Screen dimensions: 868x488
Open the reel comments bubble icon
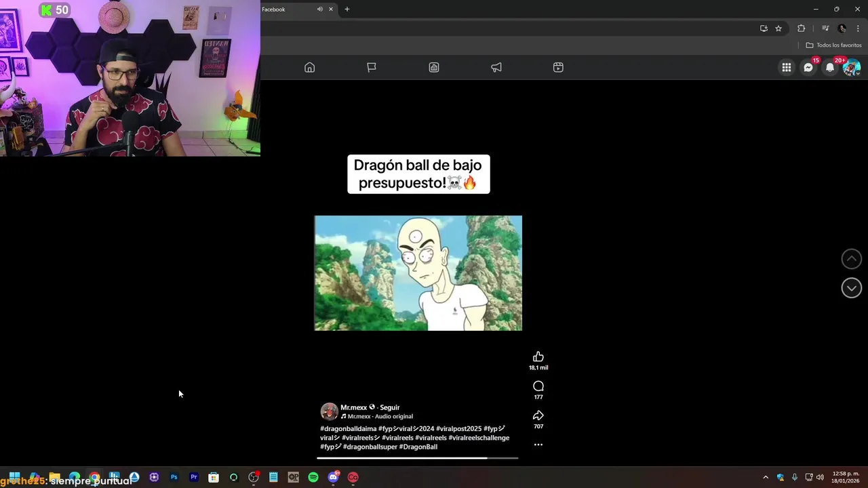point(538,386)
